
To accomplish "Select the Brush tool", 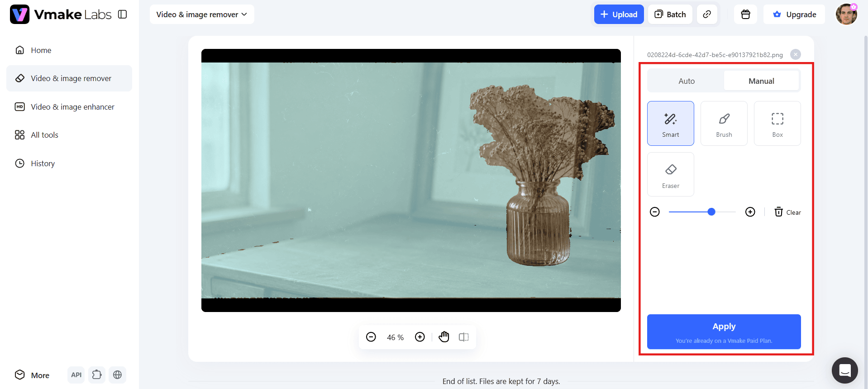I will (724, 123).
